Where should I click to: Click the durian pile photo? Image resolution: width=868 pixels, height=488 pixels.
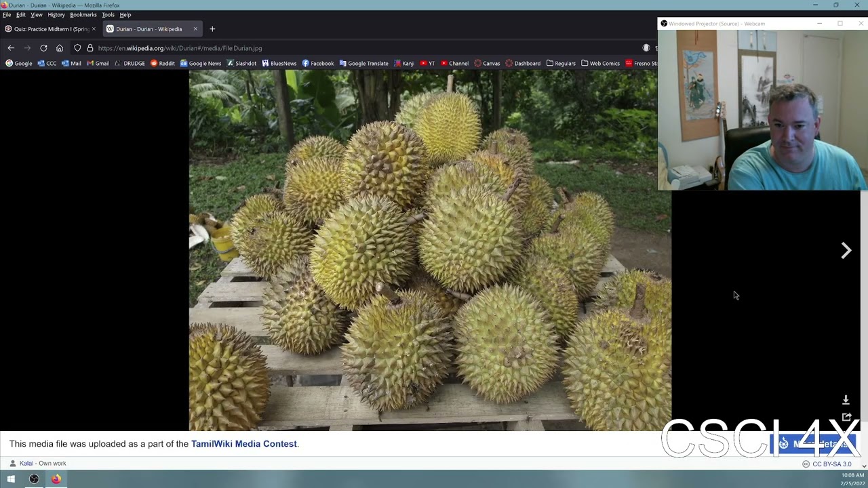430,250
